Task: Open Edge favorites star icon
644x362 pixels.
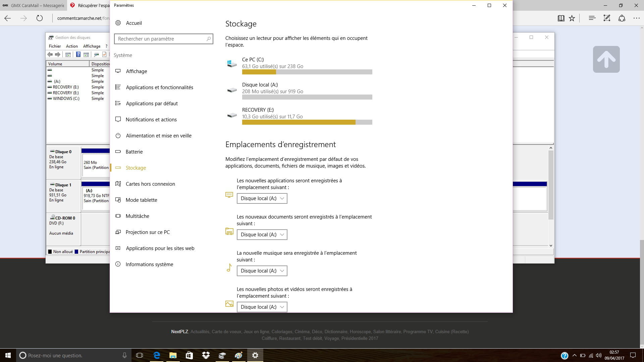Action: tap(572, 18)
